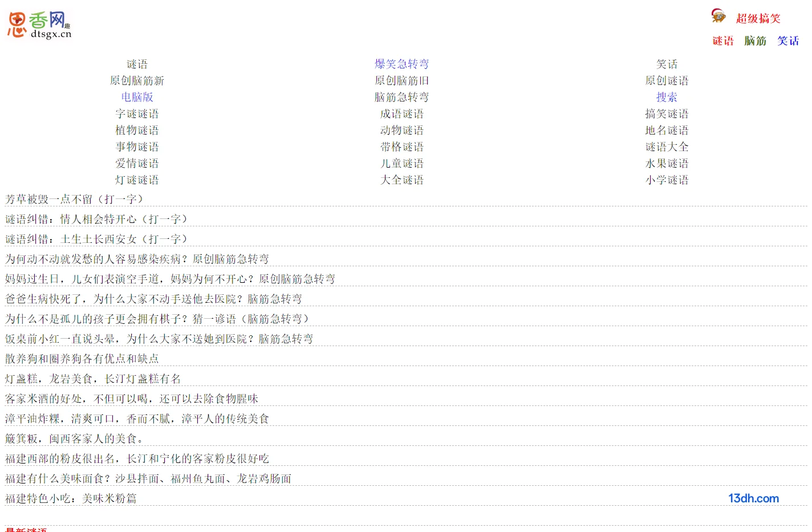The width and height of the screenshot is (812, 532).
Task: Open 爱情谜语 category
Action: click(x=137, y=164)
